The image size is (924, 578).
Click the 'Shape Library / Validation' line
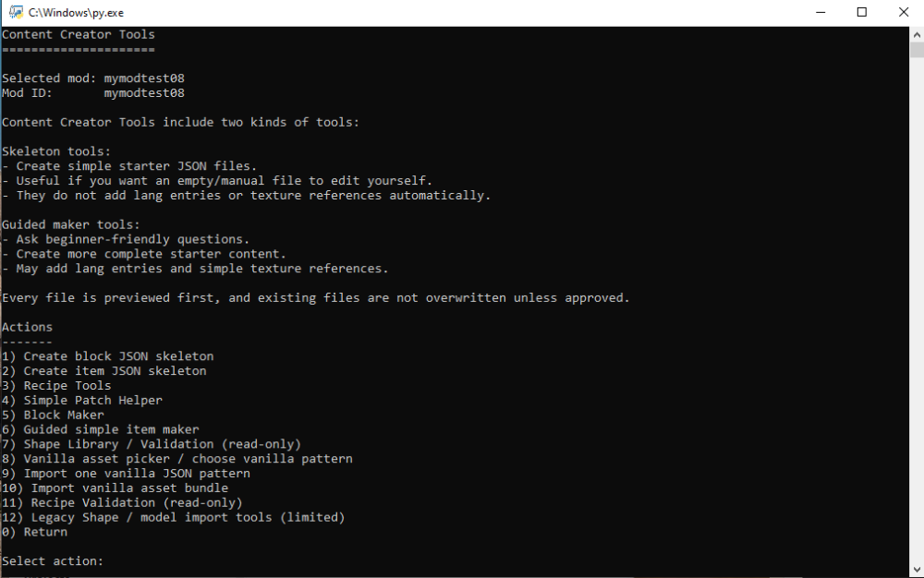click(152, 444)
